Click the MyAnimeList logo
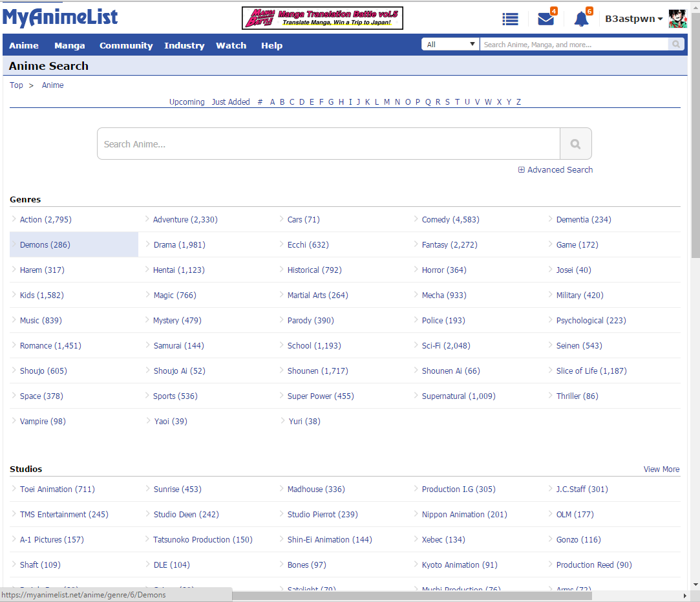 (60, 18)
